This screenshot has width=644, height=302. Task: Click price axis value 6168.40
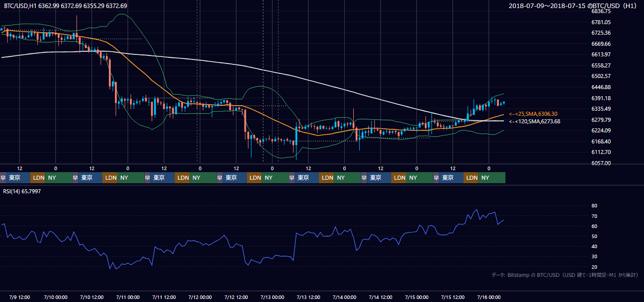pyautogui.click(x=601, y=141)
